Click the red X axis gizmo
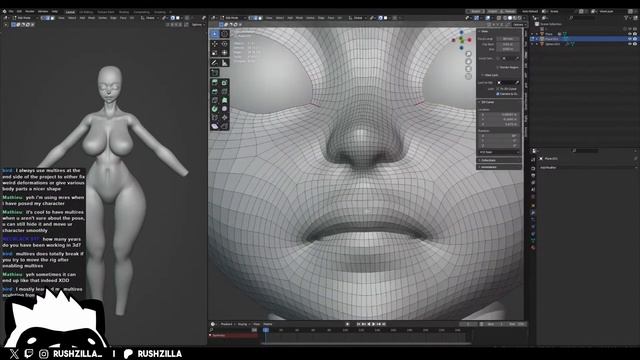The image size is (640, 360). pos(469,40)
